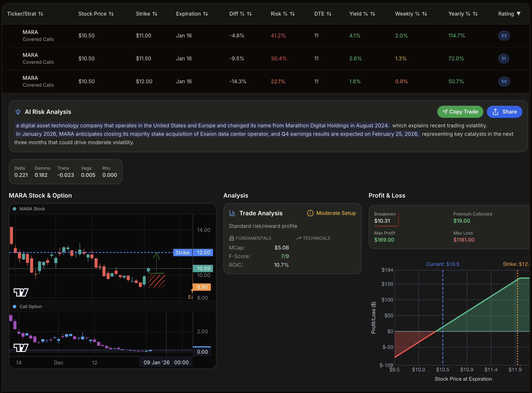The width and height of the screenshot is (532, 393).
Task: Select the MARA $11.00 strike row
Action: pos(266,36)
